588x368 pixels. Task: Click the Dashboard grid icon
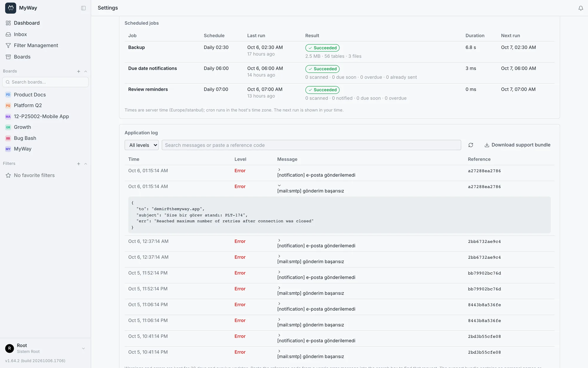[8, 23]
